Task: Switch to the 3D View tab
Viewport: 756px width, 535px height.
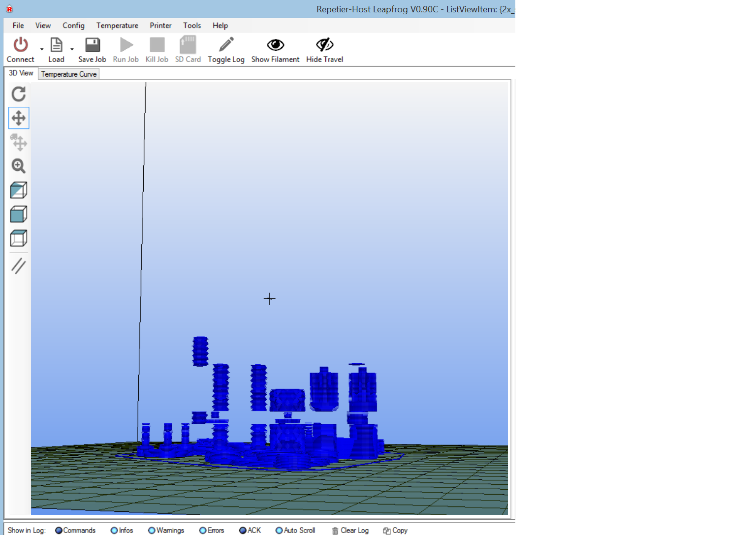Action: 21,73
